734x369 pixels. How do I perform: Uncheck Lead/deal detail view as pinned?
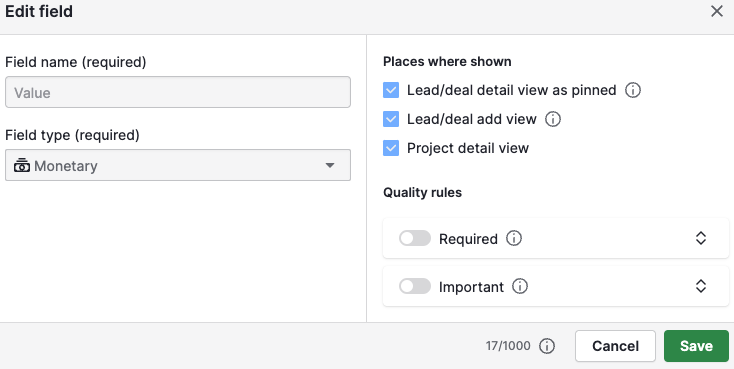pos(391,90)
